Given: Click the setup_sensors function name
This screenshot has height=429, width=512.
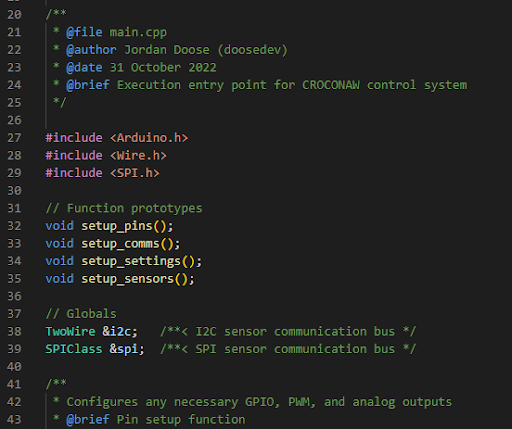Looking at the screenshot, I should [128, 279].
